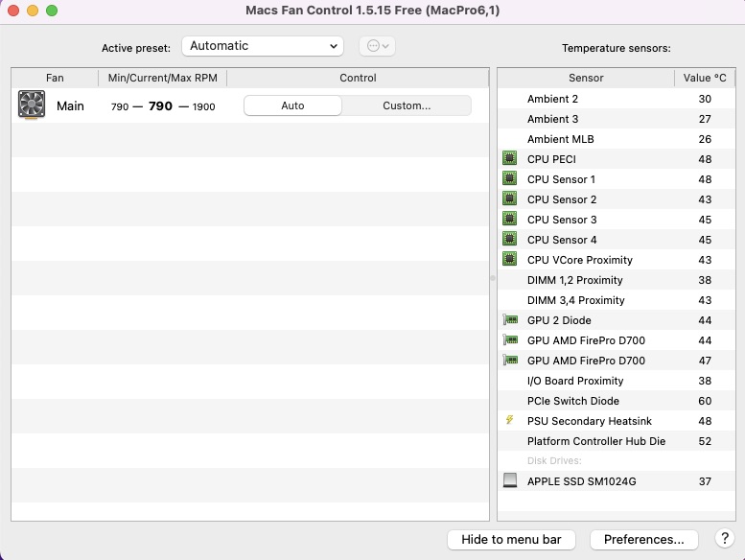
Task: Open the preset options ellipsis menu
Action: (377, 46)
